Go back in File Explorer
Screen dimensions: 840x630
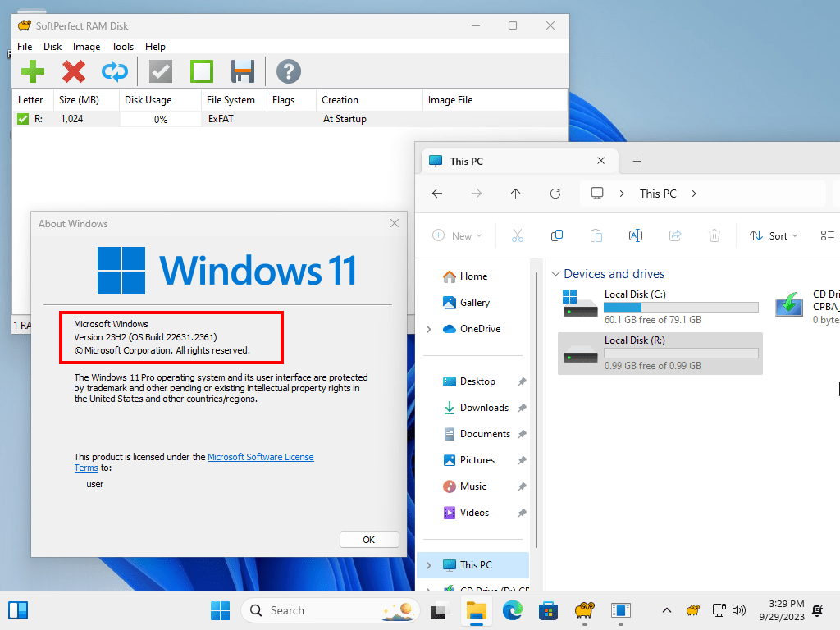[x=437, y=194]
